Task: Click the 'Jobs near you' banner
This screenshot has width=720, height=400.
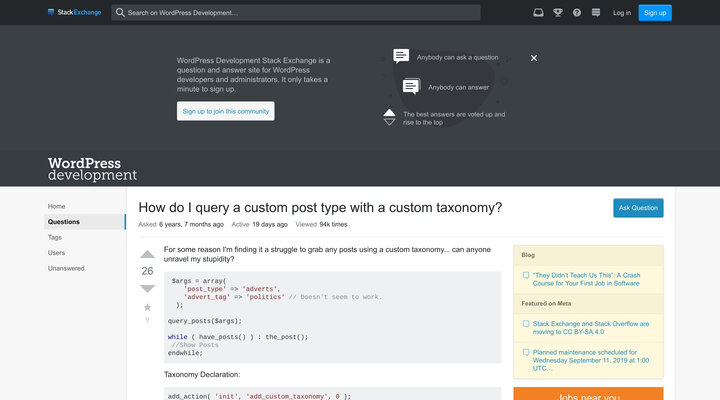Action: [588, 394]
